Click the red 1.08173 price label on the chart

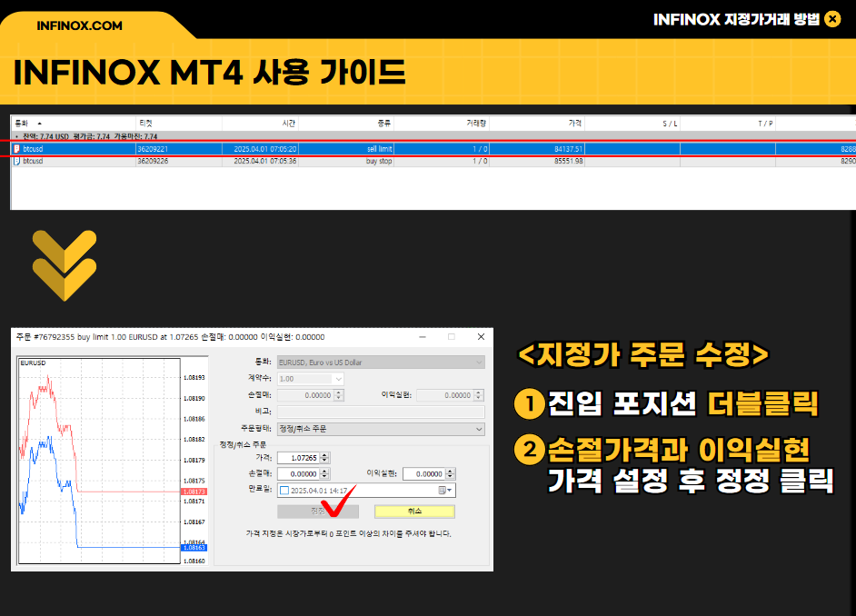(x=194, y=492)
